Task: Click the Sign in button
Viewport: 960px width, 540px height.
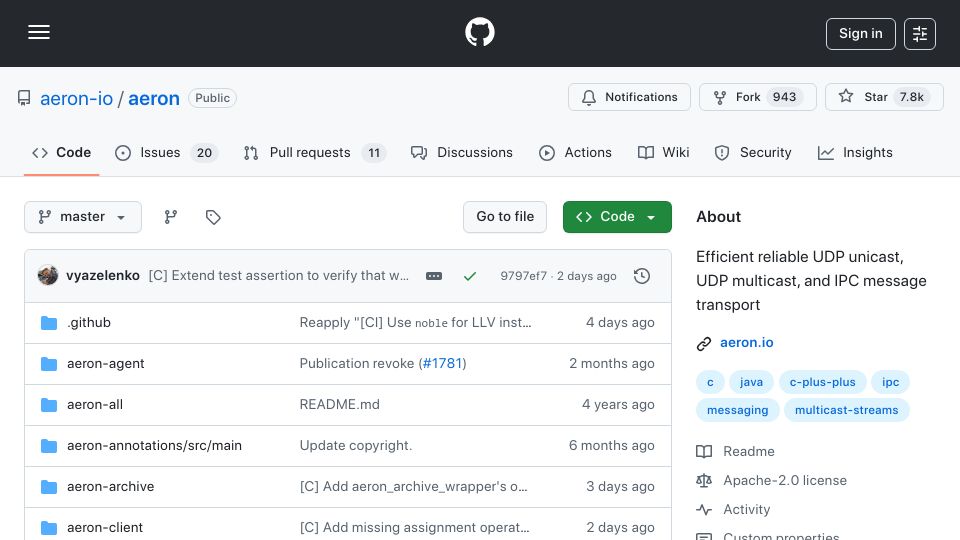Action: coord(860,34)
